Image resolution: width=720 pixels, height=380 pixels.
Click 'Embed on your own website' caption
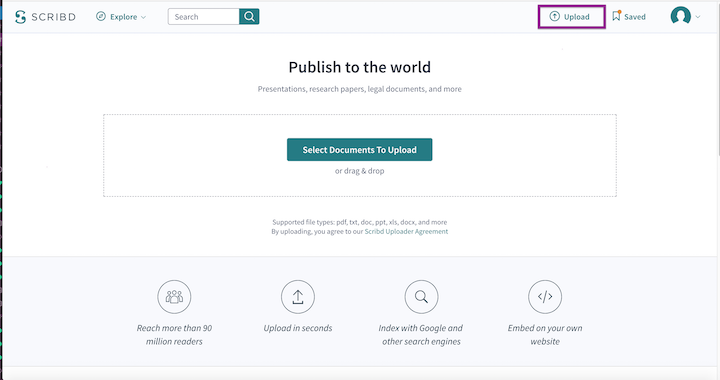pos(545,335)
